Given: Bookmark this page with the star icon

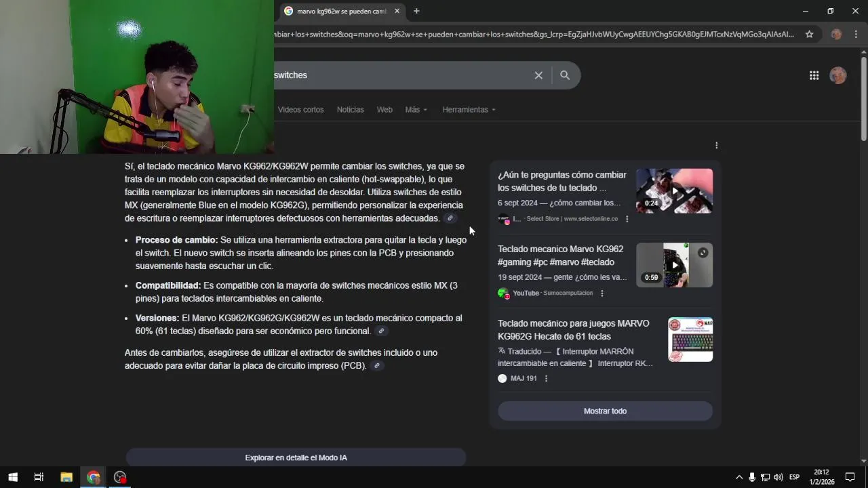Looking at the screenshot, I should click(x=809, y=34).
